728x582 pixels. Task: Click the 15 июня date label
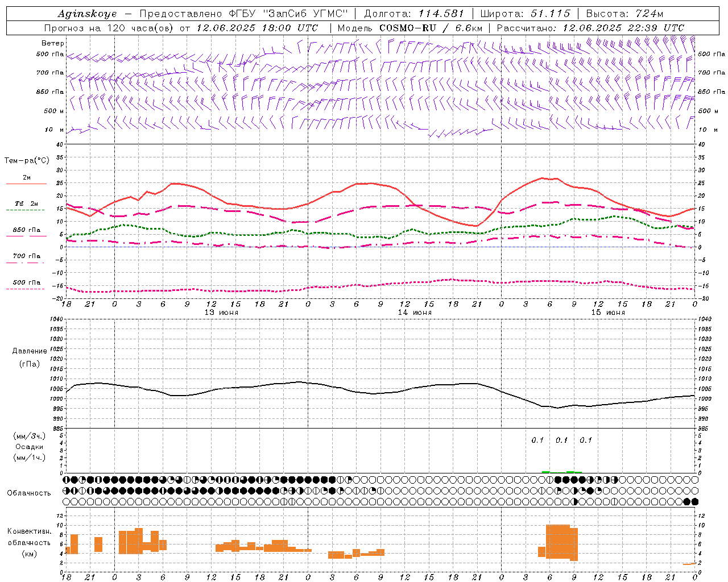coord(608,313)
